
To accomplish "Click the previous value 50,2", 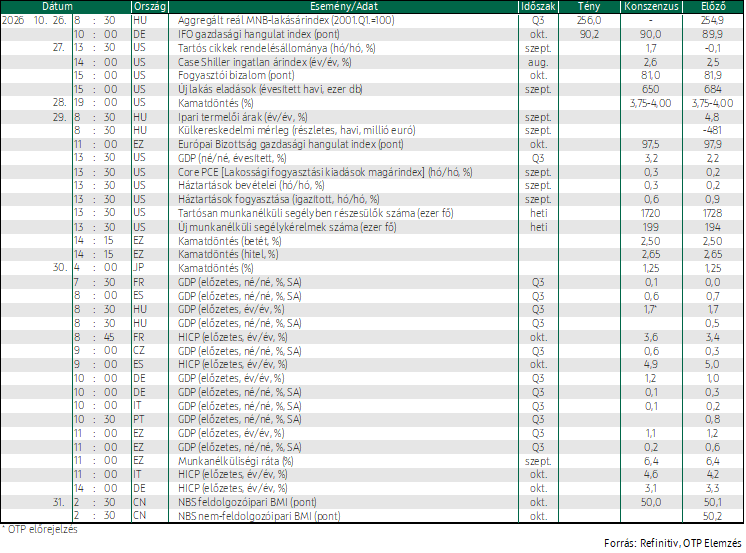I will tap(712, 516).
